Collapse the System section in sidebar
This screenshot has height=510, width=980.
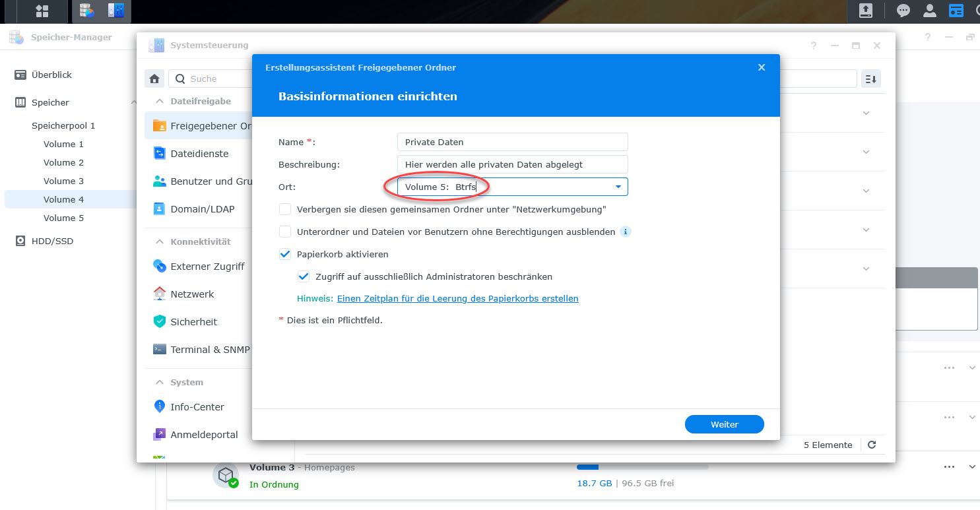[x=160, y=383]
